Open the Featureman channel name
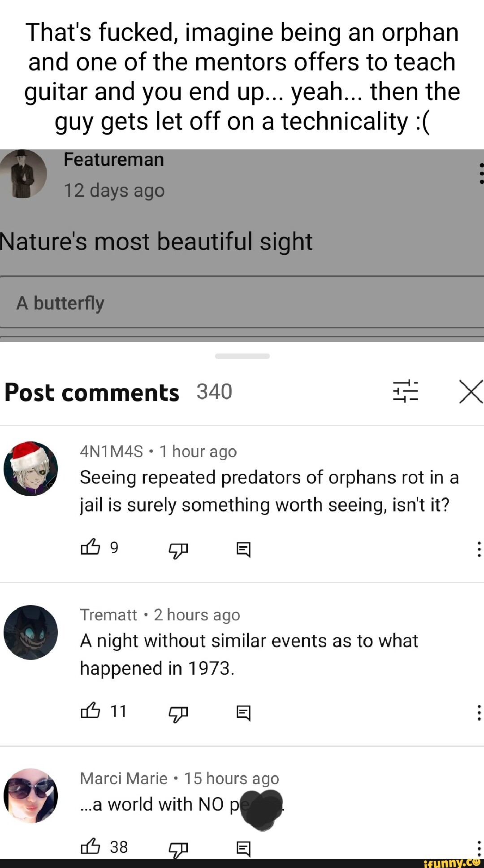Viewport: 484px width, 868px height. coord(114,160)
